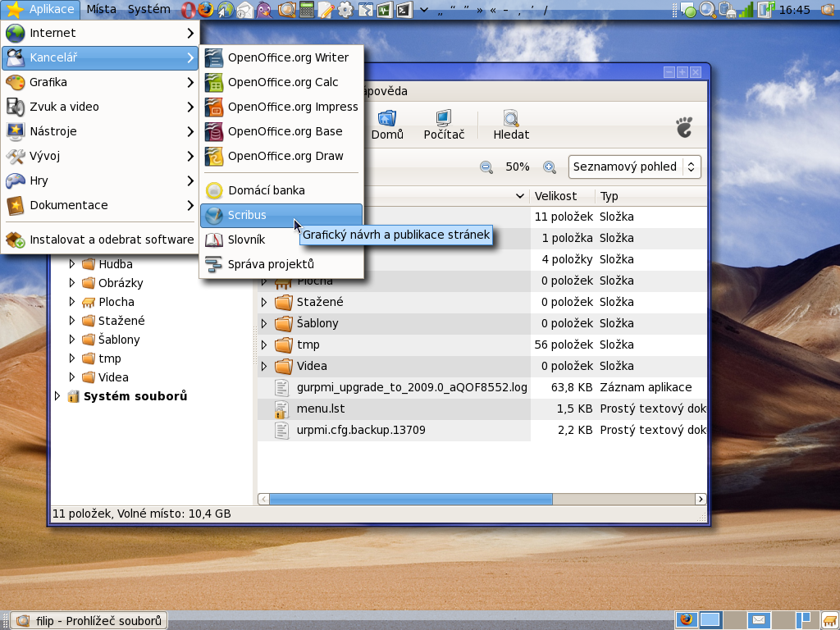Screen dimensions: 840x630
Task: Open the gear configuration launcher
Action: pyautogui.click(x=345, y=10)
